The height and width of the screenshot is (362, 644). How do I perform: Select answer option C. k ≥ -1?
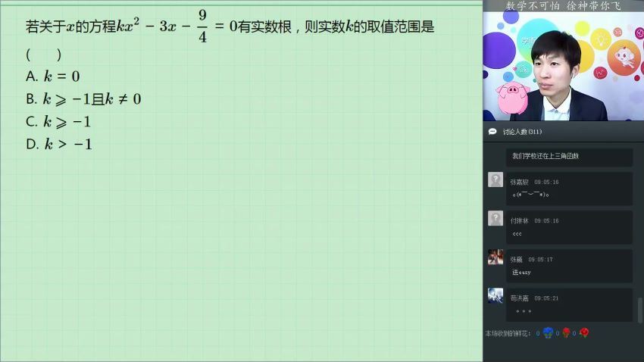click(58, 121)
